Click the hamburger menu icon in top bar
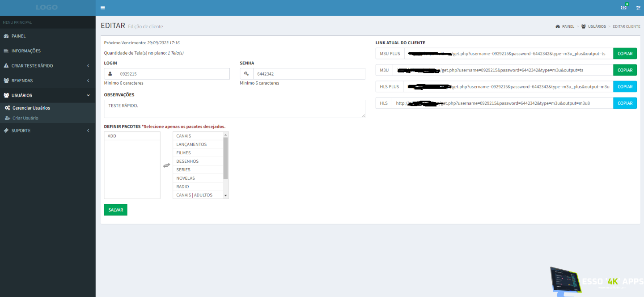The height and width of the screenshot is (297, 644). coord(103,8)
